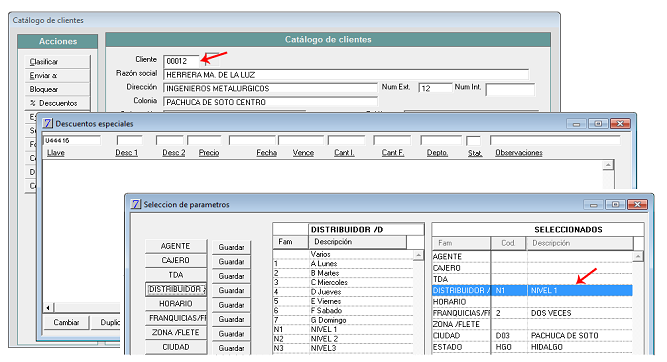Click the Descuentos especiales window icon
The height and width of the screenshot is (362, 667).
coord(47,123)
